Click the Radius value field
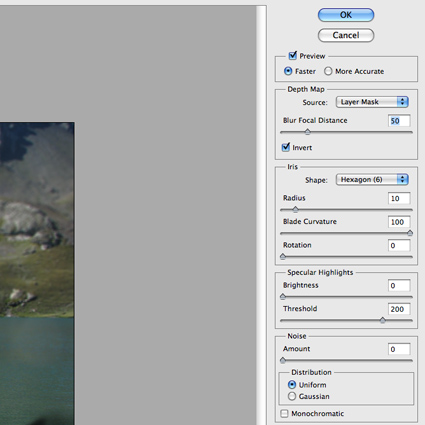425x425 pixels. [399, 198]
